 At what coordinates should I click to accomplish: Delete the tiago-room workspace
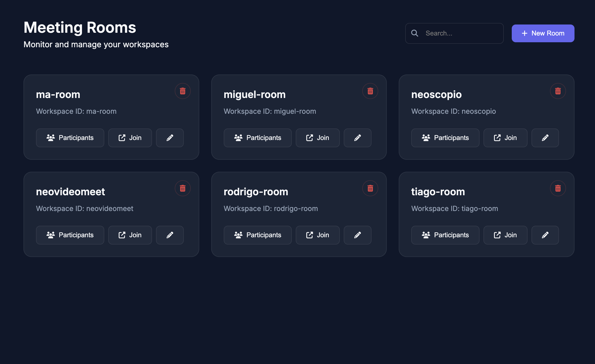pyautogui.click(x=558, y=188)
